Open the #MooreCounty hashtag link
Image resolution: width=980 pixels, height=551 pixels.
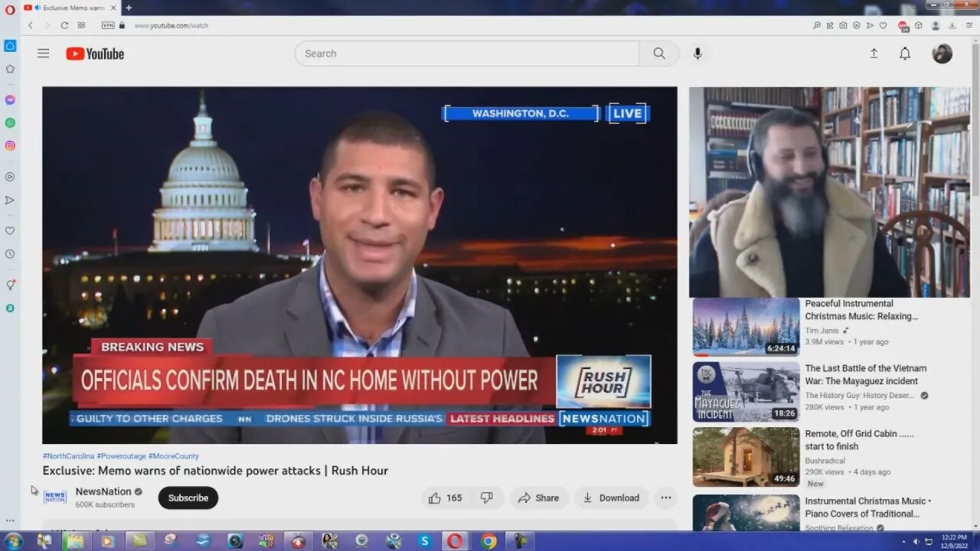[x=174, y=456]
